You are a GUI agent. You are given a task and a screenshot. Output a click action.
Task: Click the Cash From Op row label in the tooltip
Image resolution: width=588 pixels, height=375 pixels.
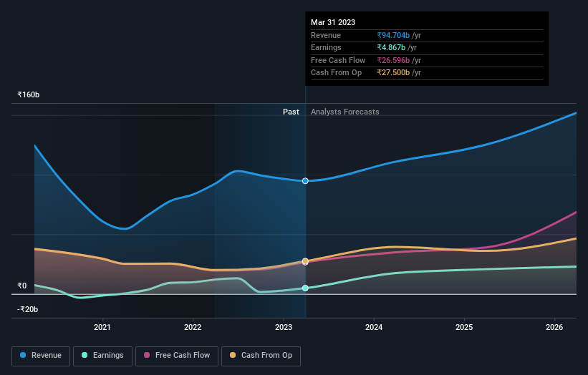click(x=336, y=73)
